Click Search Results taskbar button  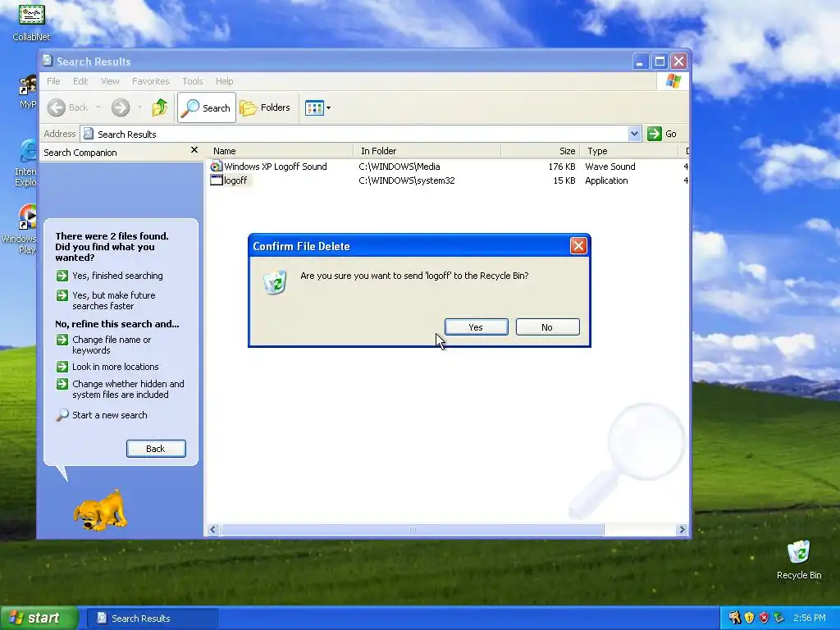152,619
